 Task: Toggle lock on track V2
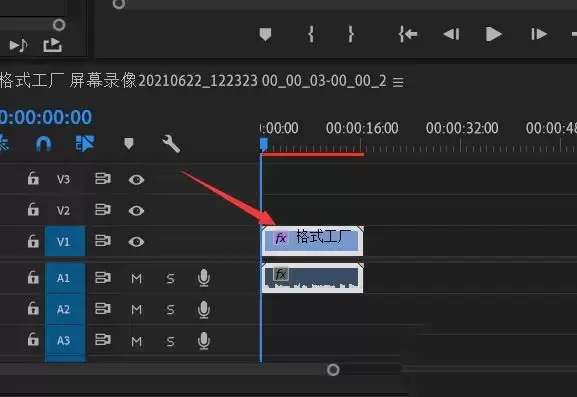click(33, 209)
